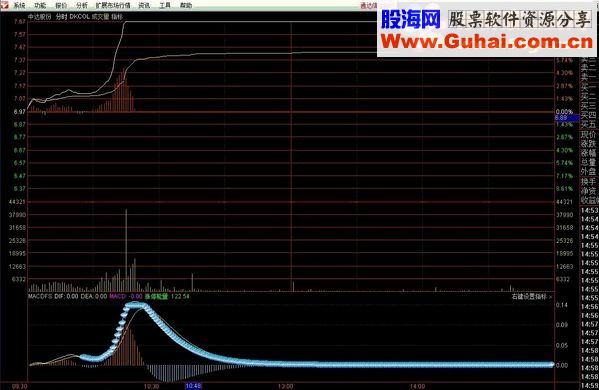
Task: Click the 右键设置指标 hint text
Action: coord(529,297)
